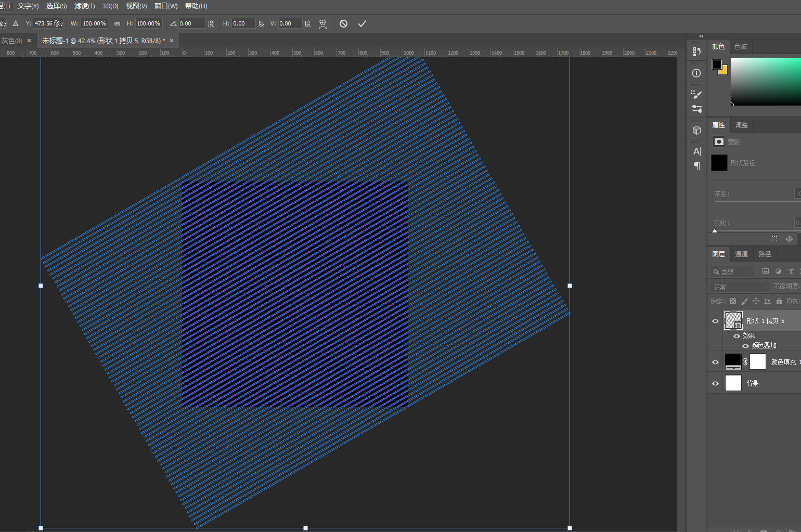
Task: Open the Paragraph panel icon
Action: [696, 166]
